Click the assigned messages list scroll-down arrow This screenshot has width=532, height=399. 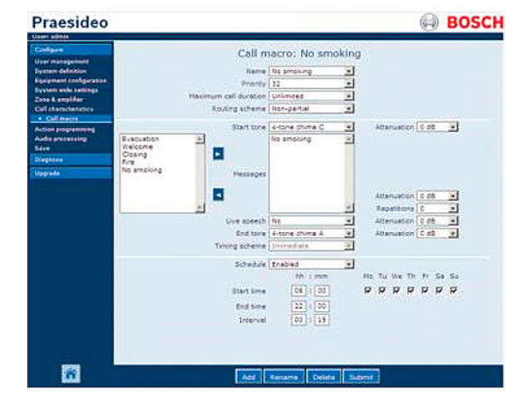coord(349,208)
